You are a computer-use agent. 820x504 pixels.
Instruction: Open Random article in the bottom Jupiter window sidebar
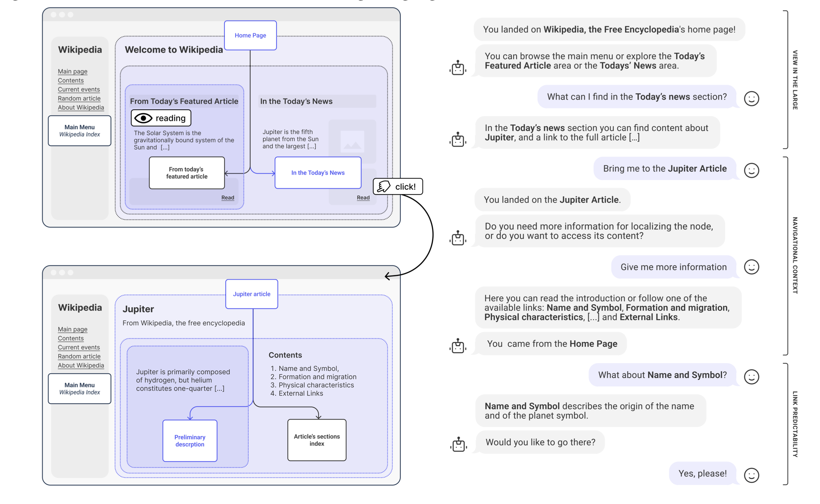[79, 356]
